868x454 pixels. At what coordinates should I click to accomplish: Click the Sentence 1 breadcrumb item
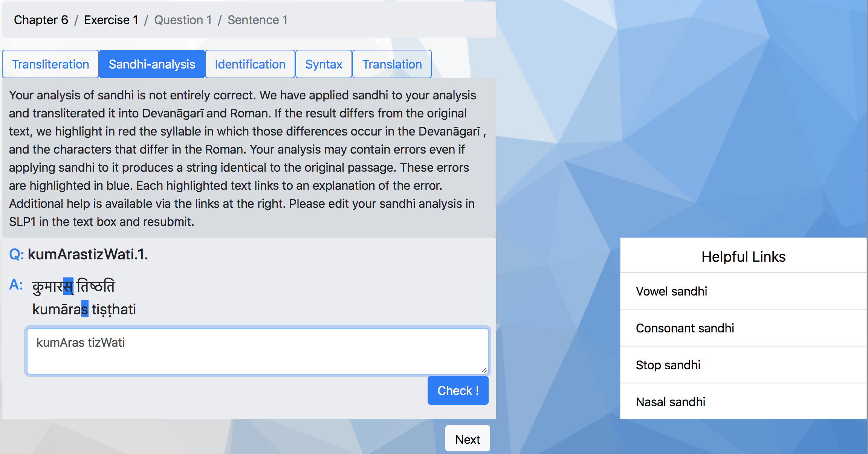[258, 20]
